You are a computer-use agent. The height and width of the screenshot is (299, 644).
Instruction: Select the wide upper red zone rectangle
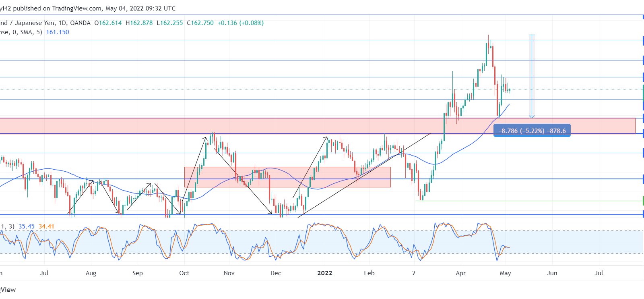[x=317, y=126]
